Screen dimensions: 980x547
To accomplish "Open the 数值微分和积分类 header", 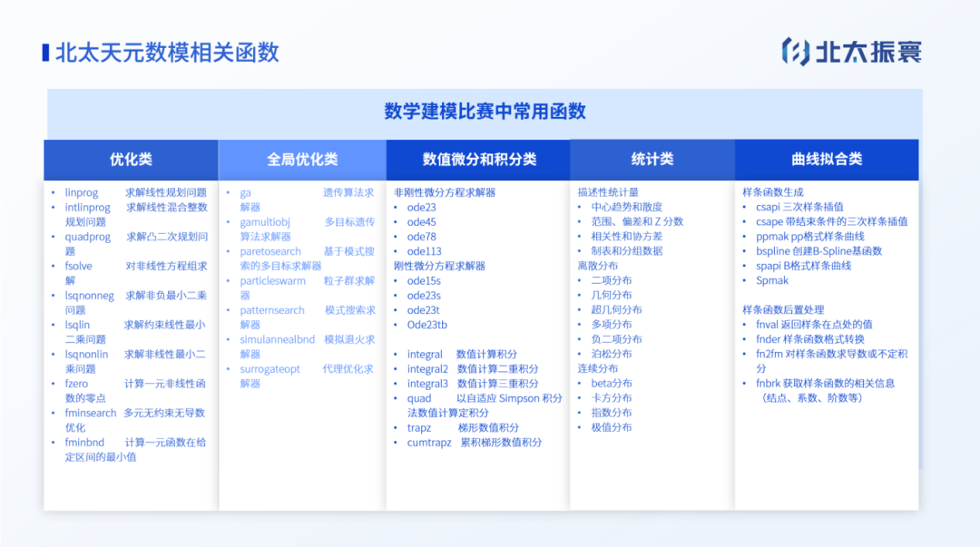I will (x=478, y=160).
